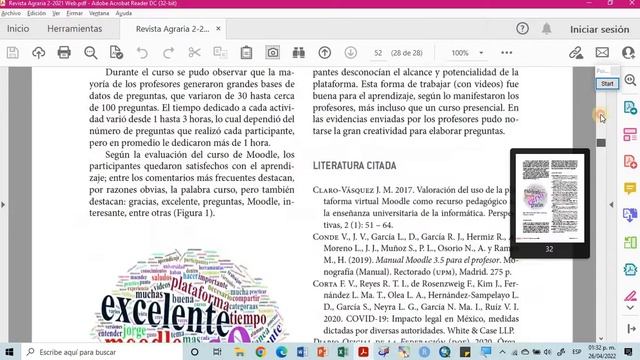640x360 pixels.
Task: Expand the left navigation pane arrow
Action: click(3, 204)
